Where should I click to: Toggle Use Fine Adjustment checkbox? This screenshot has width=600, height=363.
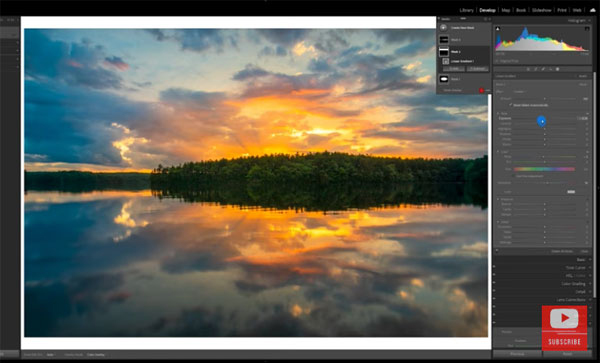pos(515,176)
